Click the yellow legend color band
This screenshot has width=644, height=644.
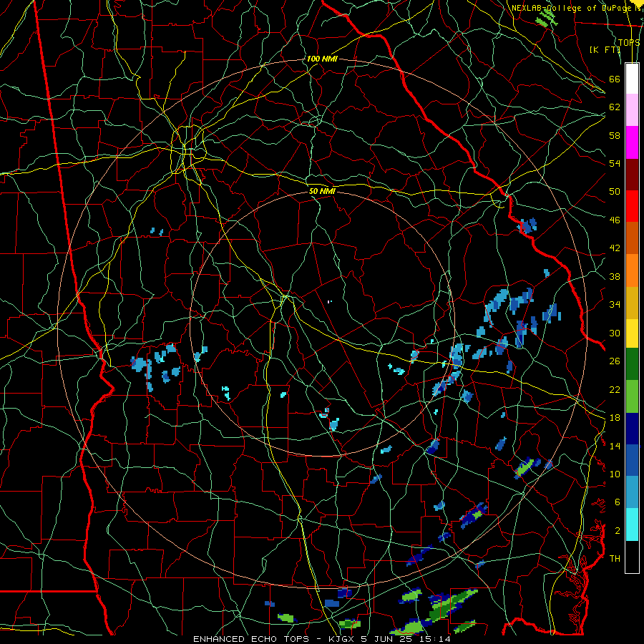pyautogui.click(x=632, y=333)
